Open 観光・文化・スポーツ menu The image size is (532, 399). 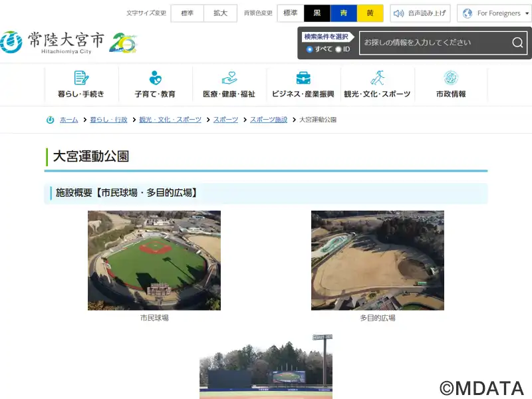[x=377, y=84]
